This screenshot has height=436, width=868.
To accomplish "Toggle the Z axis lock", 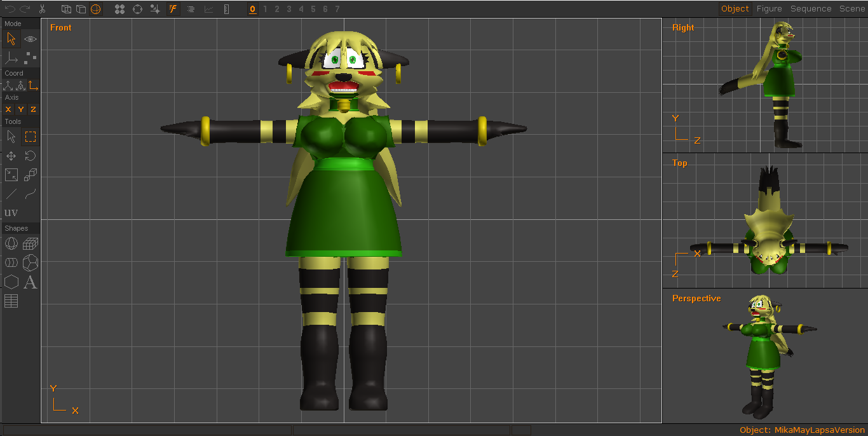I will [x=34, y=109].
